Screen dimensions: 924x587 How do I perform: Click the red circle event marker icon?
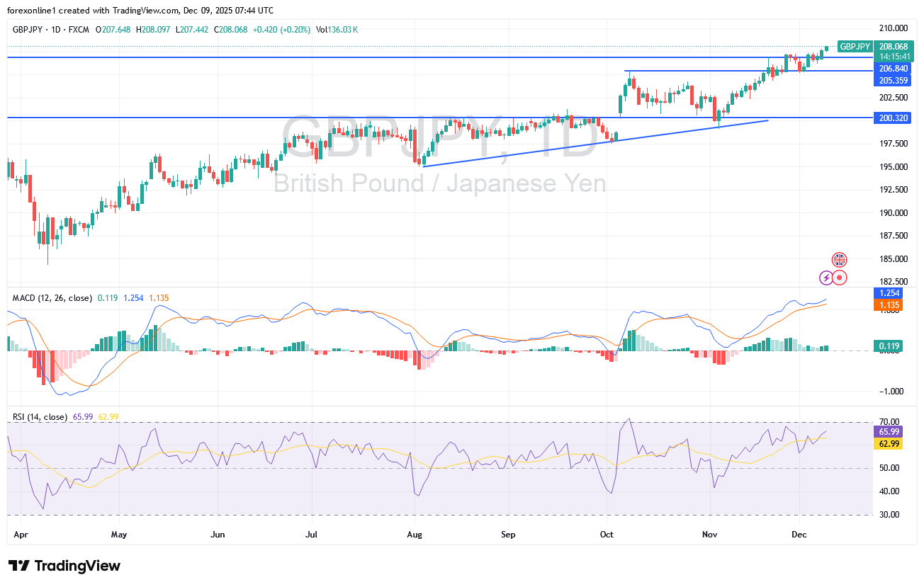coord(840,278)
